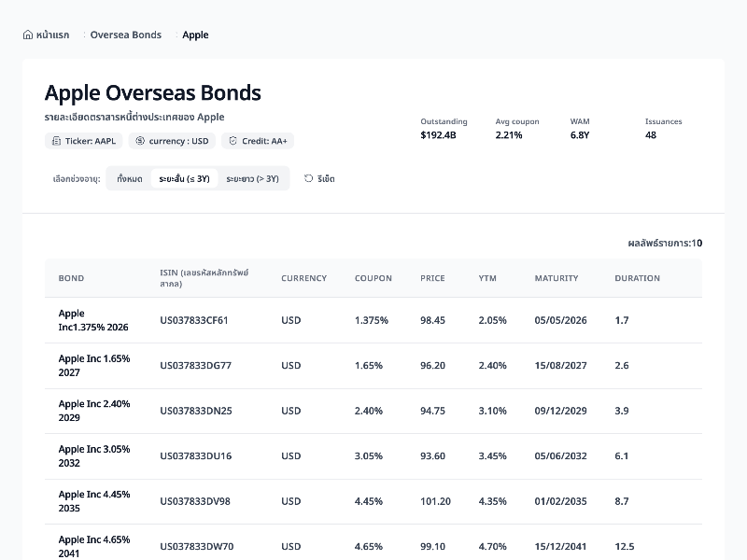
Task: Click the รีเซ็ต reset button
Action: click(319, 178)
